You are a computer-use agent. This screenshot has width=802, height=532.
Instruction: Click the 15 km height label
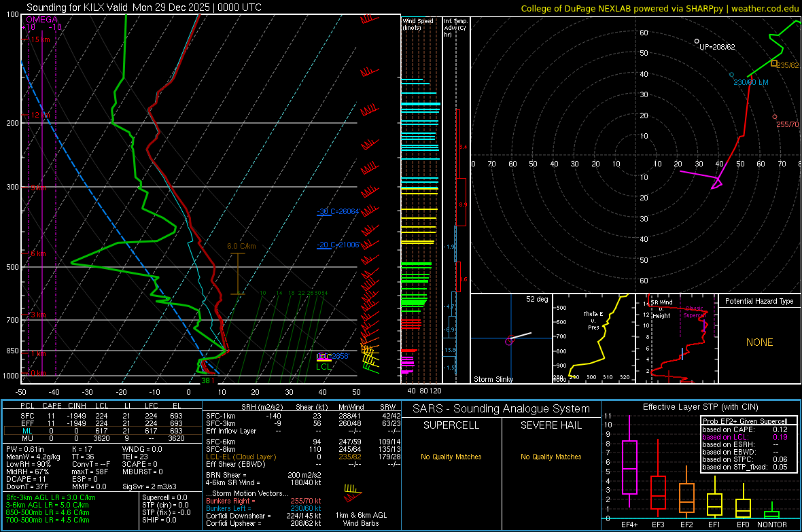point(40,39)
